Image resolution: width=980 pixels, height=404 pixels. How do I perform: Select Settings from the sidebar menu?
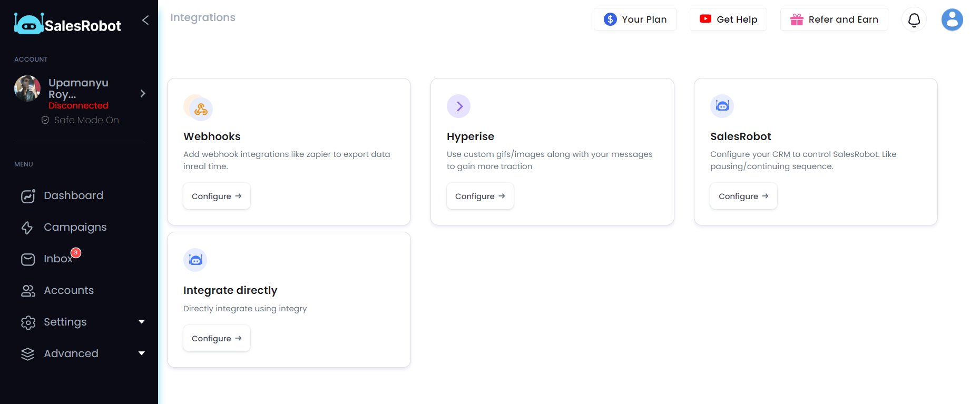(65, 322)
